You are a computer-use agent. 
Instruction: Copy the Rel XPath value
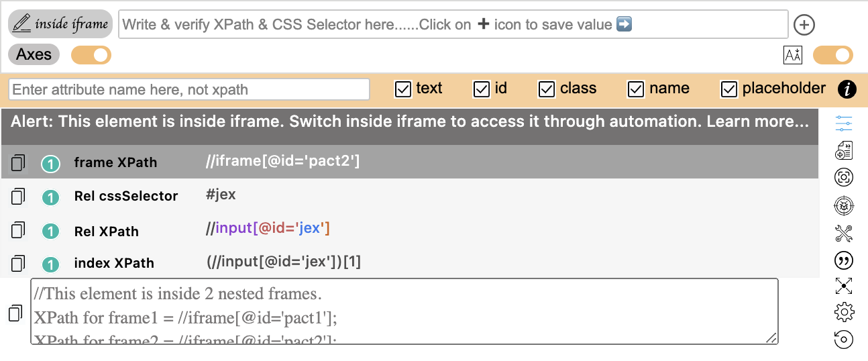click(18, 231)
